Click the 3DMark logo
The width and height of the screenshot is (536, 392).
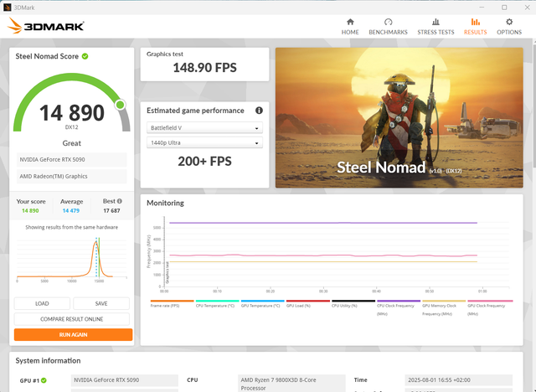(46, 26)
